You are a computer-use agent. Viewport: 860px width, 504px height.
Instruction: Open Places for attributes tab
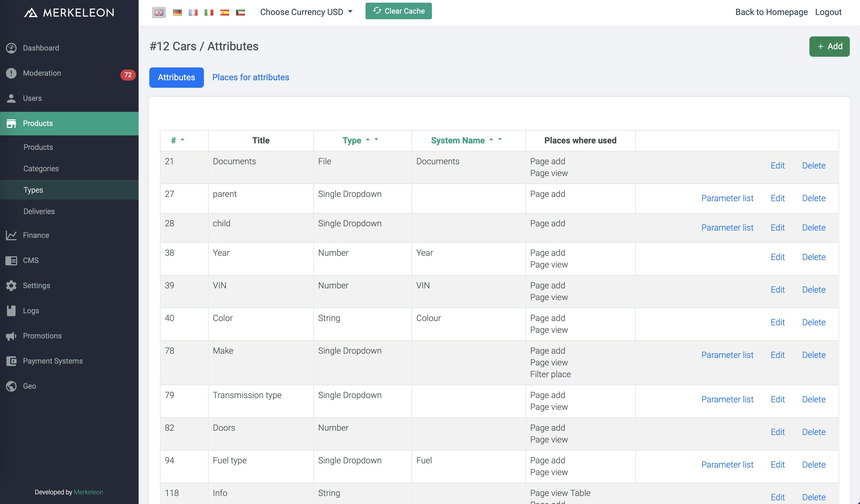pos(250,78)
